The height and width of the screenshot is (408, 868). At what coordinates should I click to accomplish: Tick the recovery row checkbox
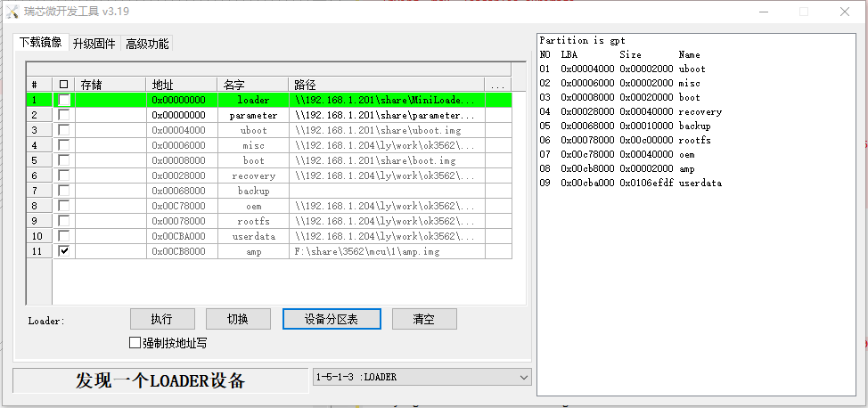65,175
